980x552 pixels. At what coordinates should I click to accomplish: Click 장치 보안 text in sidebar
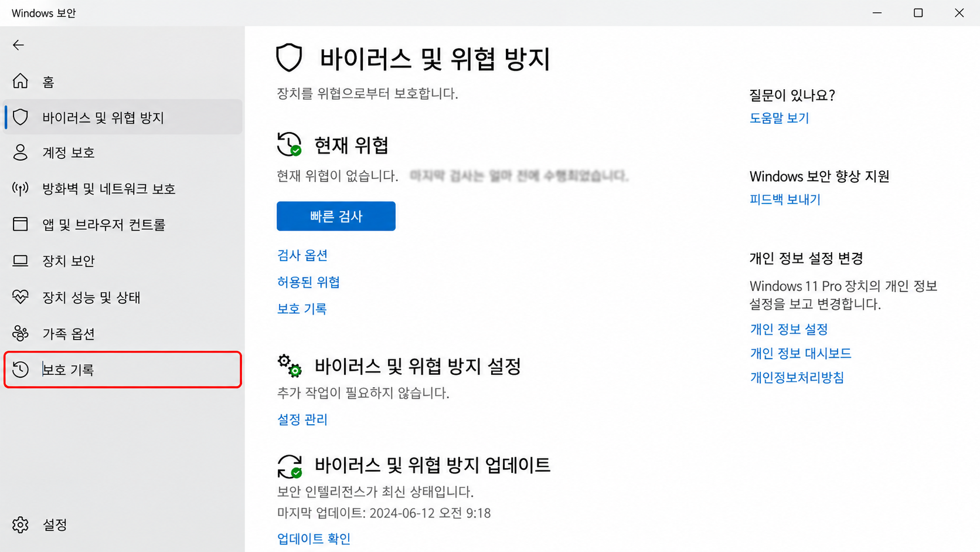pos(69,261)
